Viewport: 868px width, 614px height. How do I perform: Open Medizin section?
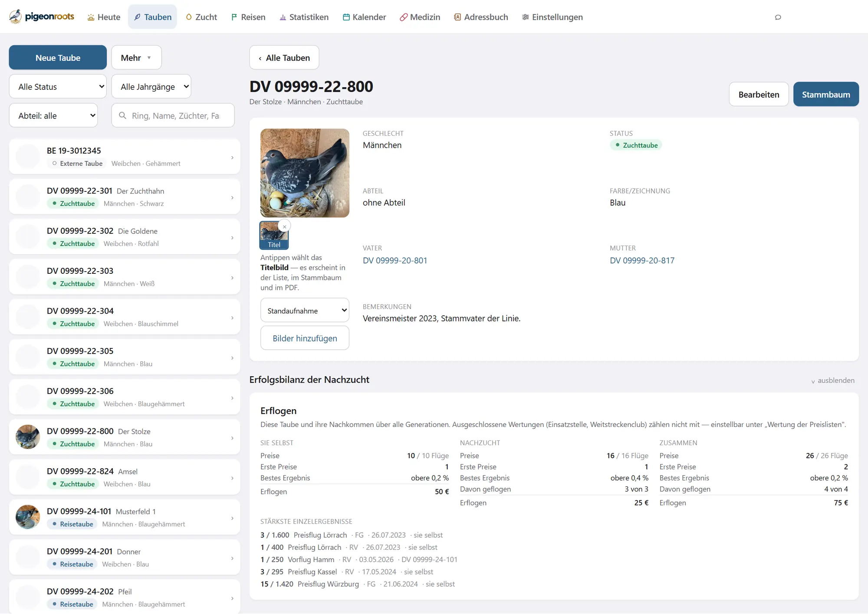(420, 17)
